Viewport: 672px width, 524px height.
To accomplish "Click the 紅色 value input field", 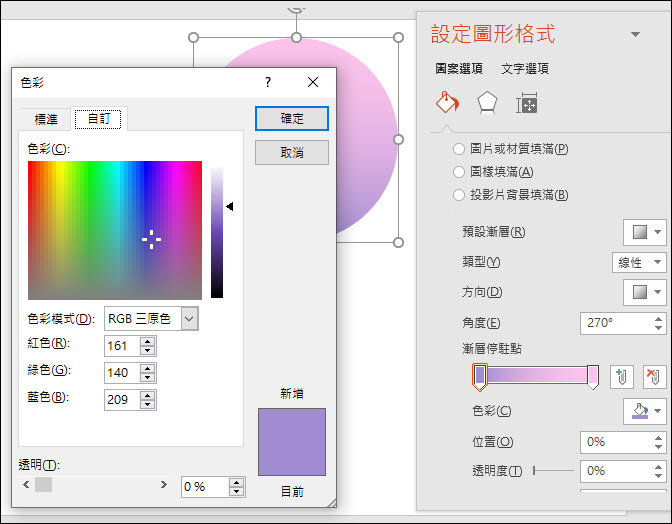I will click(x=122, y=346).
